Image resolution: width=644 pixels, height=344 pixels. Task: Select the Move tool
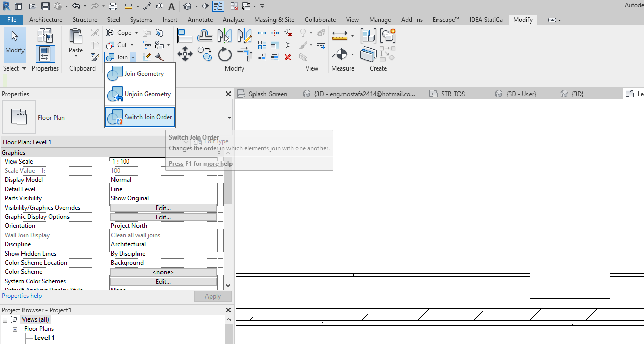point(185,53)
